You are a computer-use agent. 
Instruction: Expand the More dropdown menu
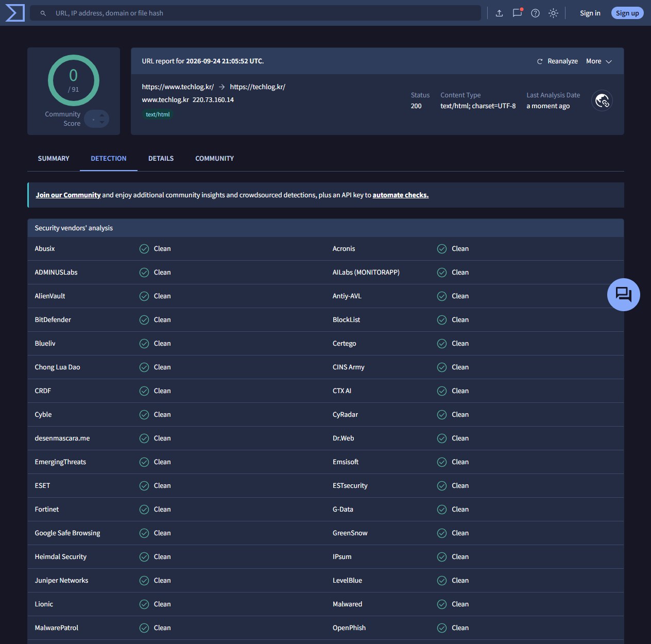pos(599,61)
